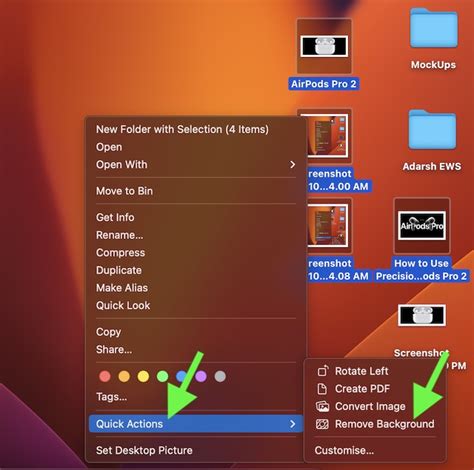Click the Adarsh EWS folder name label
The height and width of the screenshot is (470, 474).
pyautogui.click(x=432, y=166)
